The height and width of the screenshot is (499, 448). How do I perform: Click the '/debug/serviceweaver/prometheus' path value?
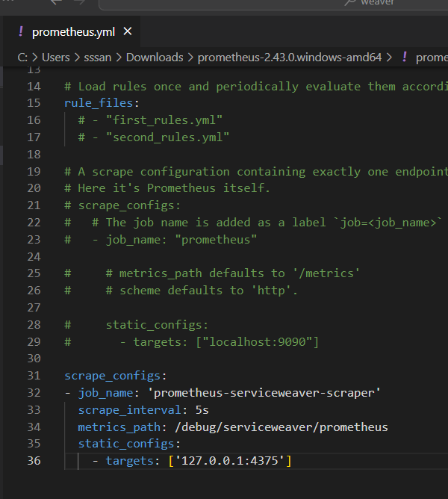click(281, 427)
